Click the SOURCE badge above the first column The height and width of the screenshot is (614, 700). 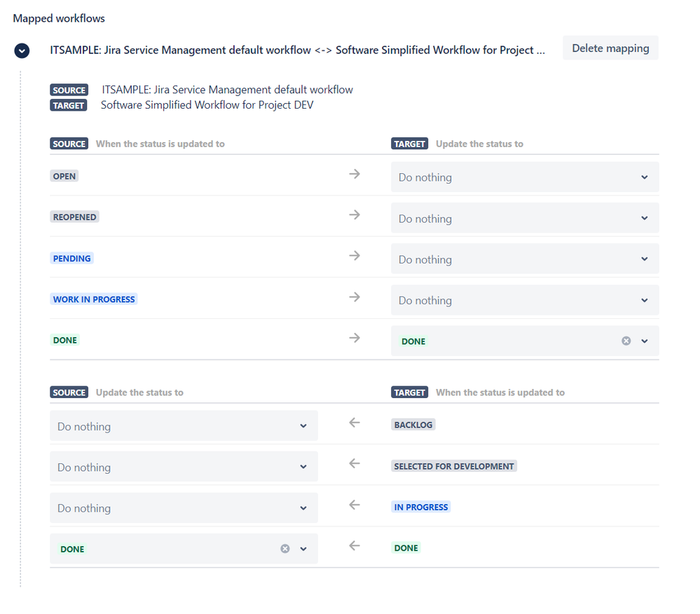coord(69,143)
